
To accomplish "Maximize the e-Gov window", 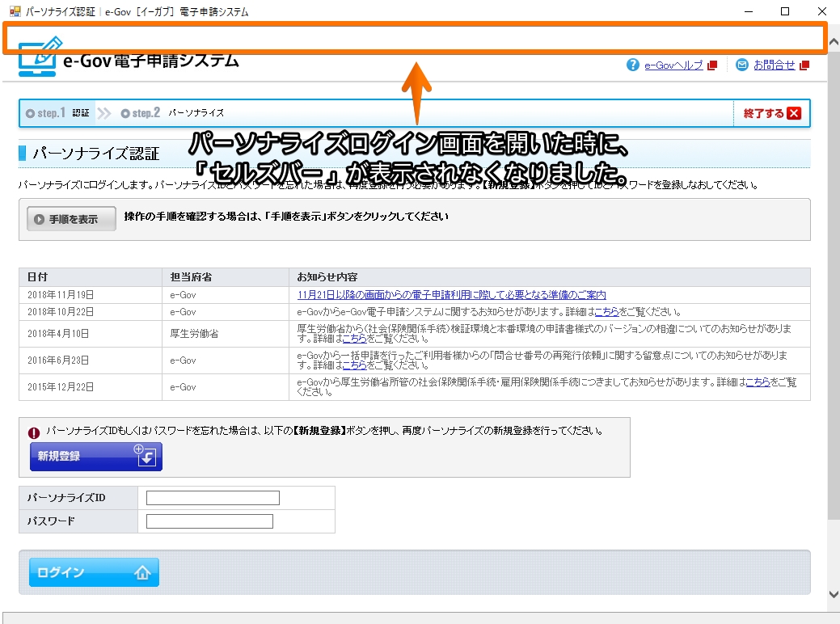I will [785, 11].
